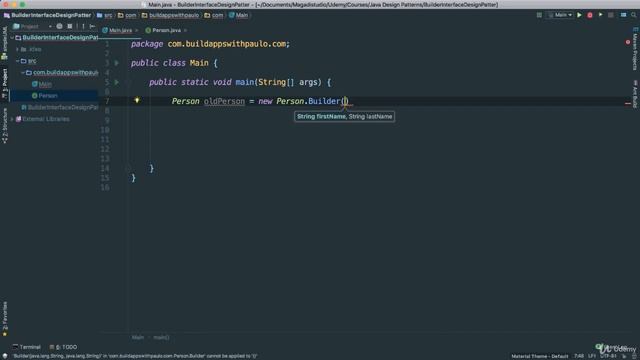Collapse the BuilderInterfaceDesignPat root node
Viewport: 640px width, 360px height.
tap(12, 38)
